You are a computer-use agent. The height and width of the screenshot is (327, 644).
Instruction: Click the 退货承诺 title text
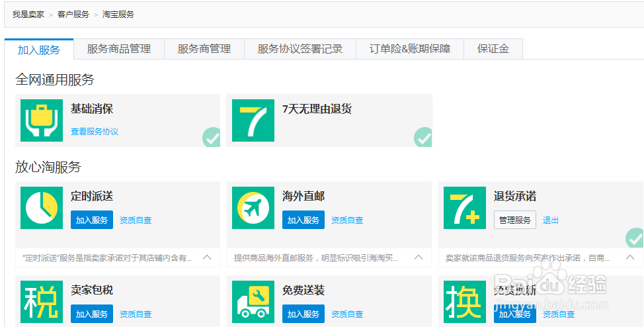[514, 196]
